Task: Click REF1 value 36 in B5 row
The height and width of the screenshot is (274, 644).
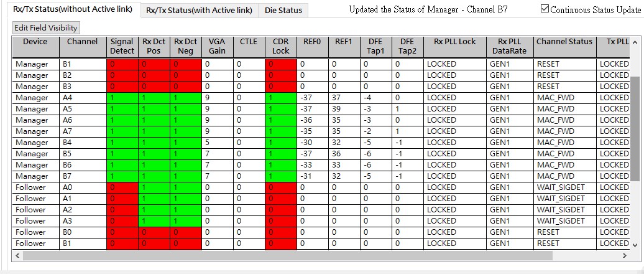Action: (344, 154)
